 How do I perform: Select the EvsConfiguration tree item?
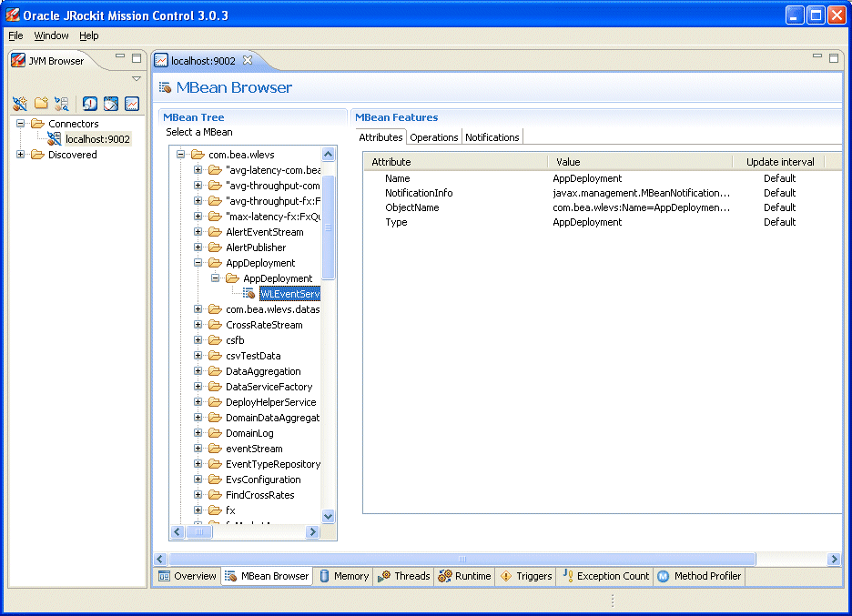point(263,480)
